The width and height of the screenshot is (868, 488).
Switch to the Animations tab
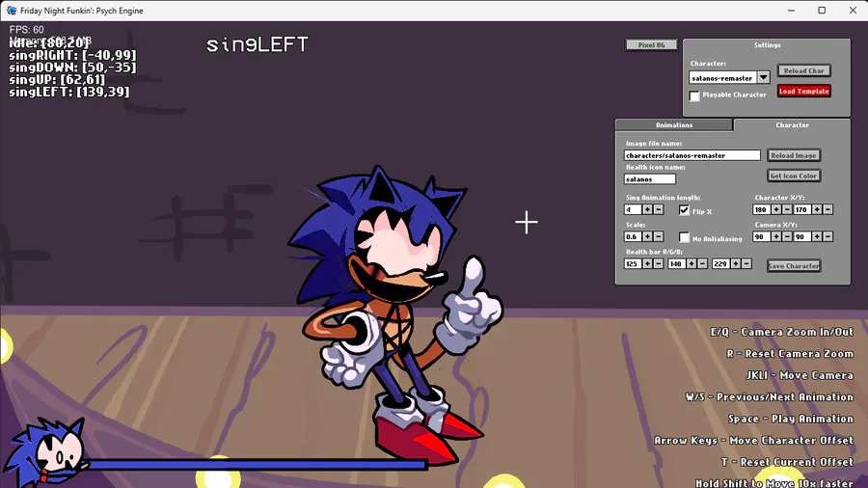click(x=674, y=125)
